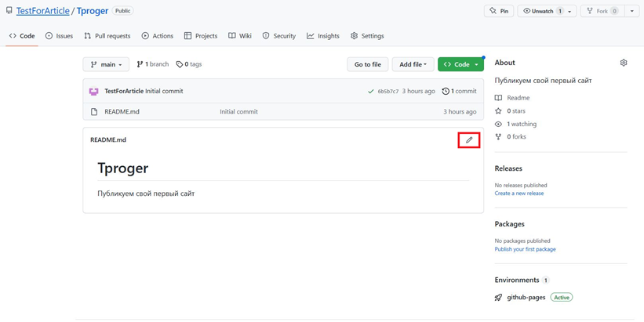The height and width of the screenshot is (322, 644).
Task: Open the Security tab
Action: tap(279, 36)
